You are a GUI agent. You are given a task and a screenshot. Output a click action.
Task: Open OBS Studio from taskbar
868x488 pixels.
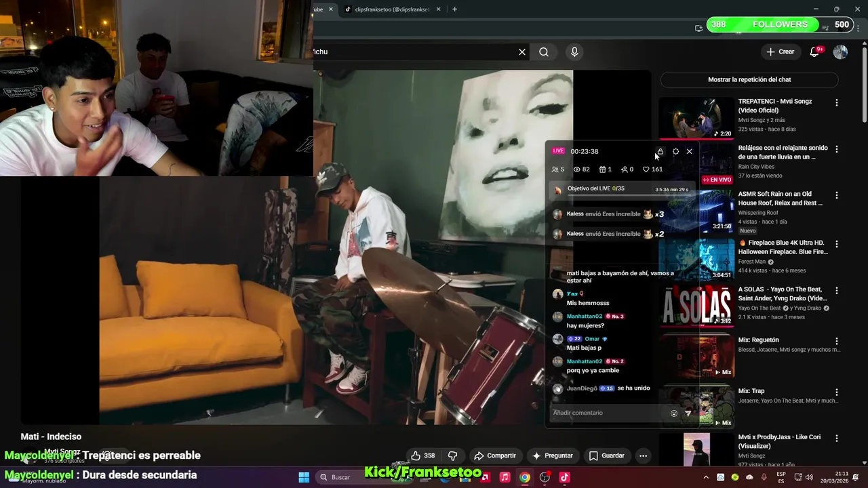point(545,477)
